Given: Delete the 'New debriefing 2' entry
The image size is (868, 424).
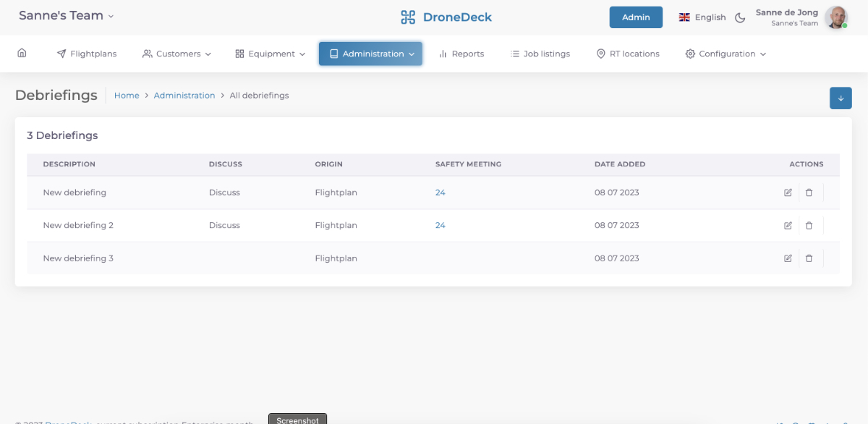Looking at the screenshot, I should pyautogui.click(x=809, y=226).
